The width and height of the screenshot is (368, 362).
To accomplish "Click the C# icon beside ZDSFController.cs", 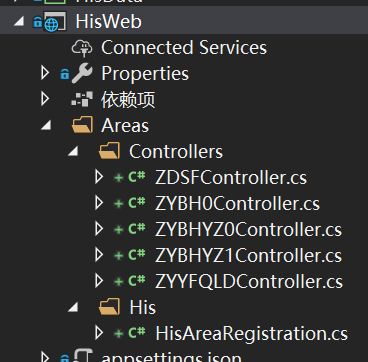I will [137, 177].
